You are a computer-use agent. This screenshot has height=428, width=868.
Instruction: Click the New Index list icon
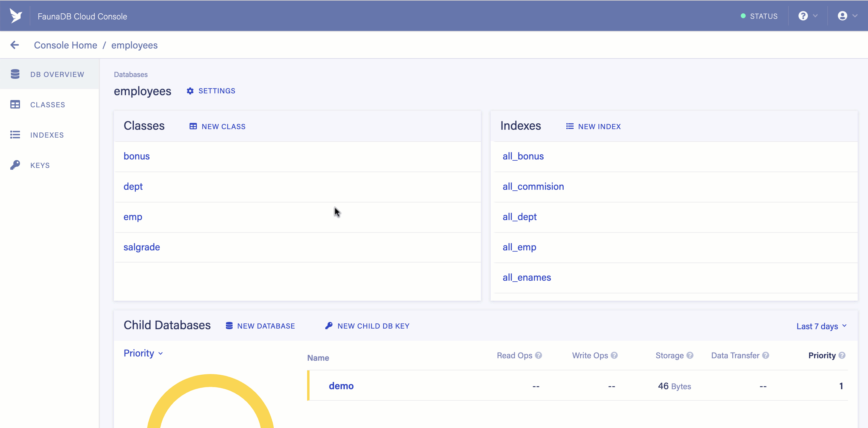click(x=570, y=126)
